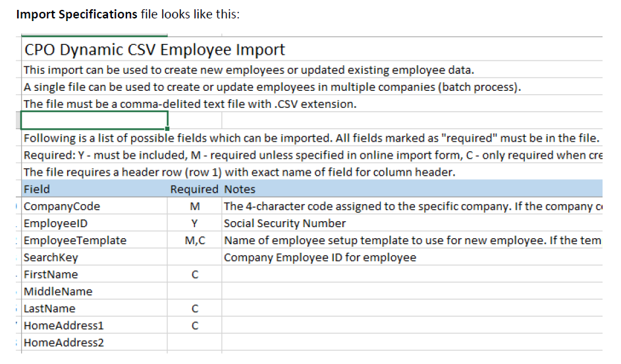Select the HomeAddress2 field cell
The width and height of the screenshot is (621, 364).
click(94, 342)
